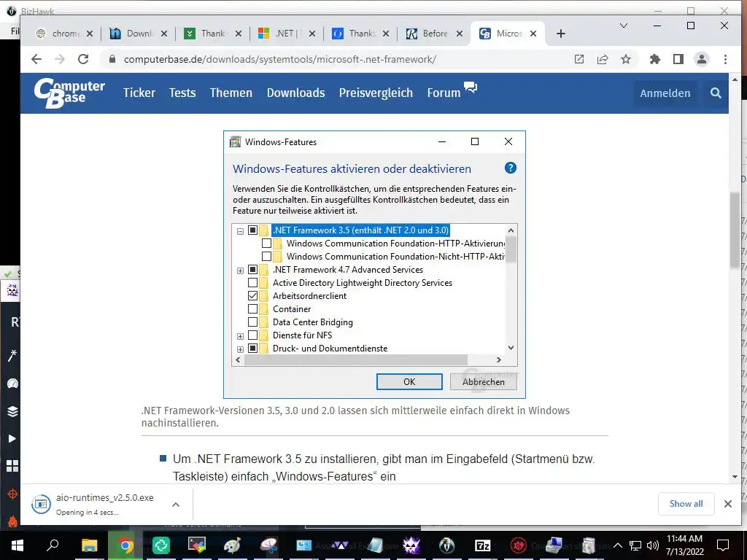Click the web page vertical scrollbar thumb
The image size is (747, 560).
tap(734, 230)
